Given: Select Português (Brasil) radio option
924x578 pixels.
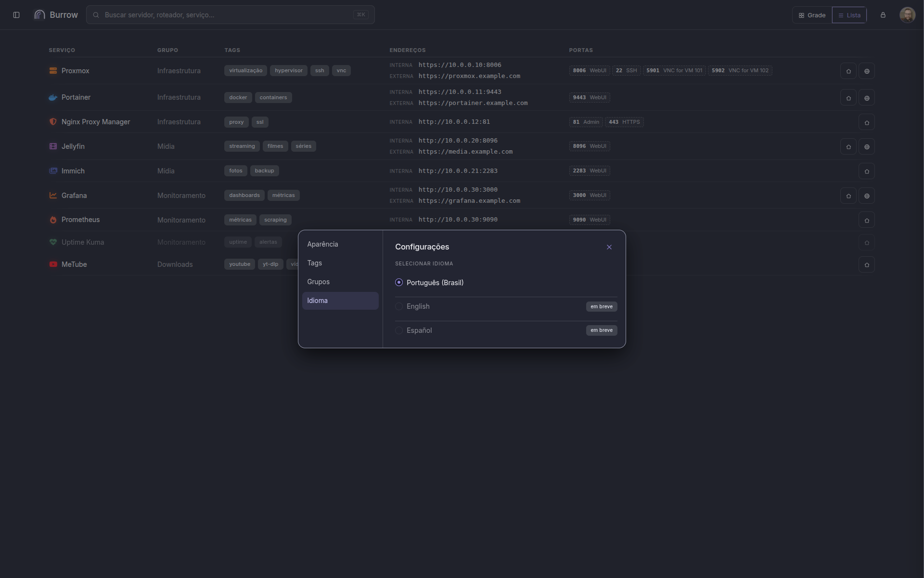Looking at the screenshot, I should pos(399,283).
